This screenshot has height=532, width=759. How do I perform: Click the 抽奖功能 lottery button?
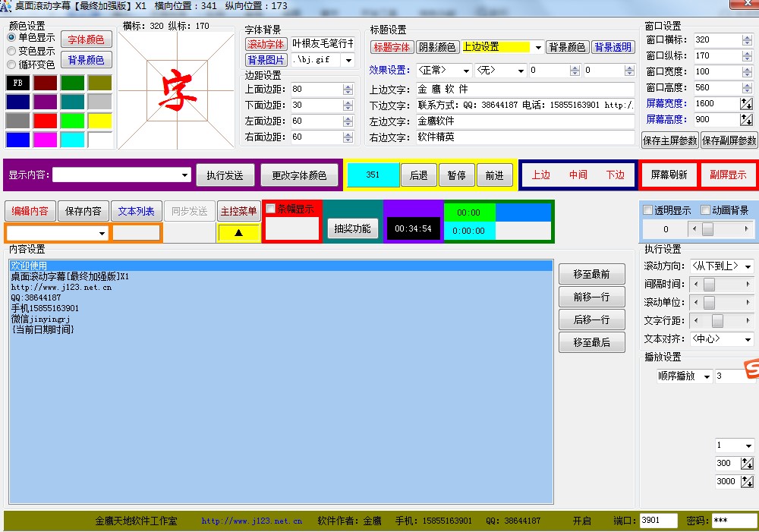(353, 228)
